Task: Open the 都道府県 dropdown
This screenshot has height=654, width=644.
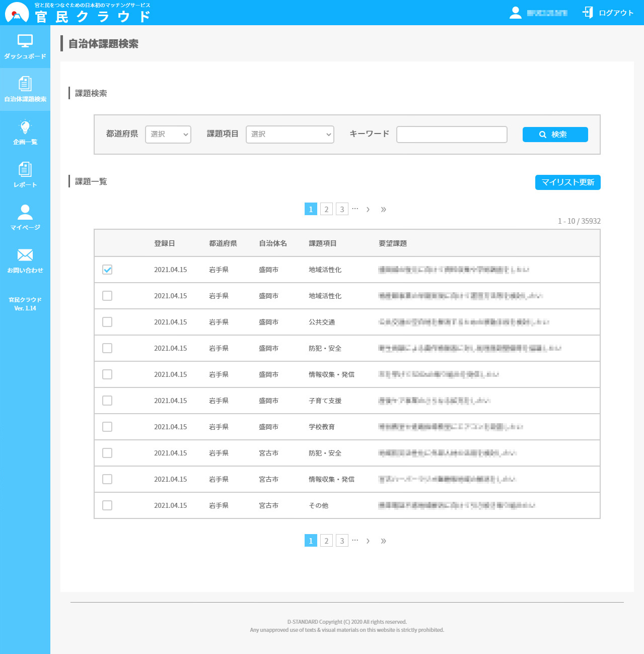Action: [168, 135]
